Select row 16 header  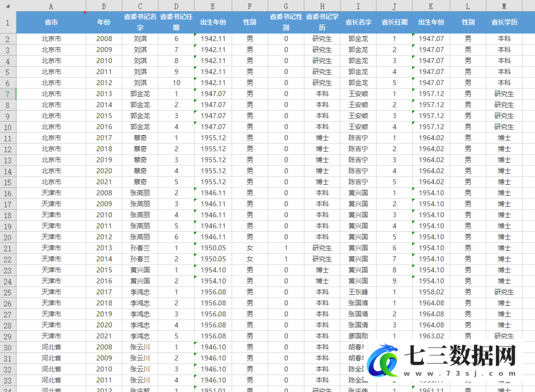pos(8,193)
